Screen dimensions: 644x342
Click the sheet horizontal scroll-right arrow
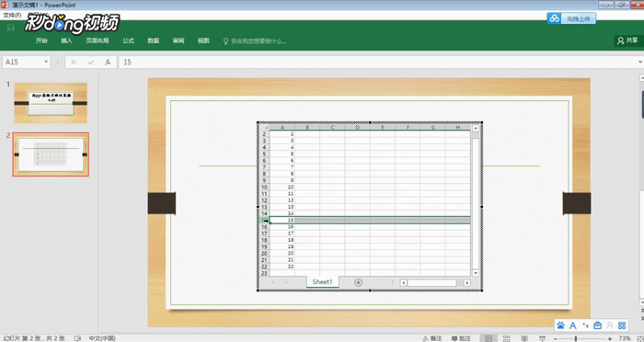[x=467, y=283]
